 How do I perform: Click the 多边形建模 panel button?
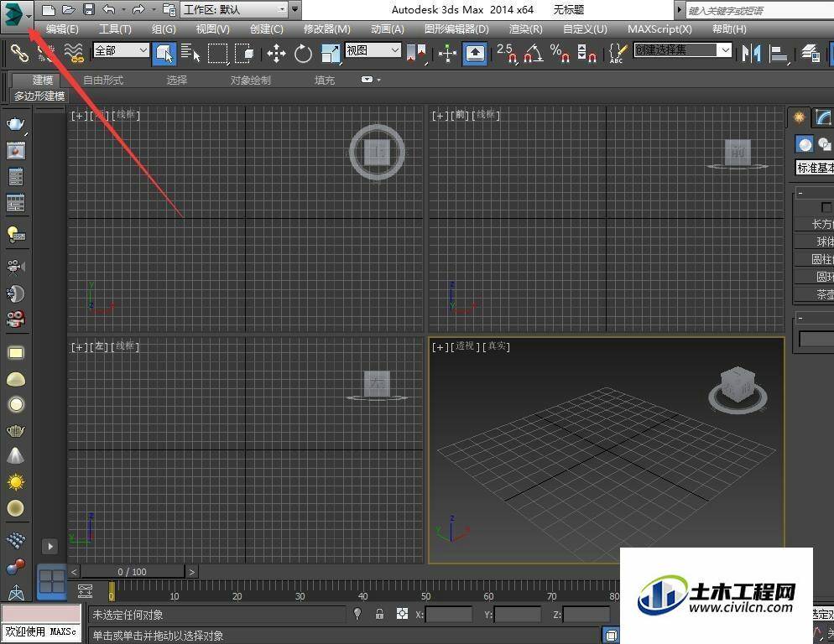(x=39, y=96)
